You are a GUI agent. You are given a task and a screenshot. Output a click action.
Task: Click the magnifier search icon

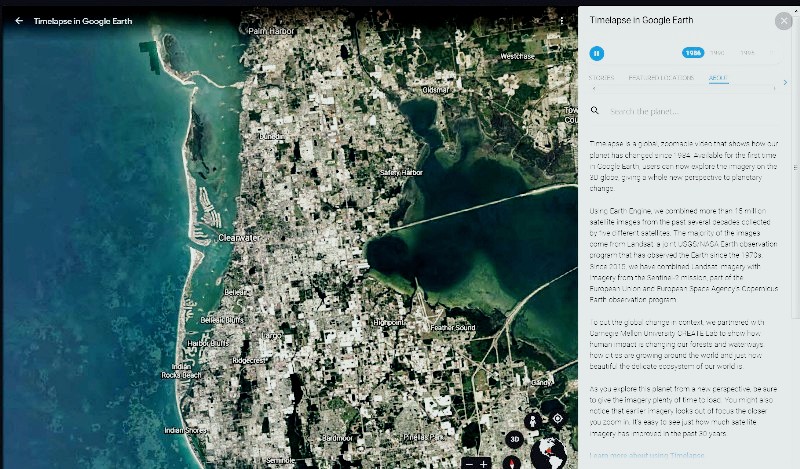594,110
